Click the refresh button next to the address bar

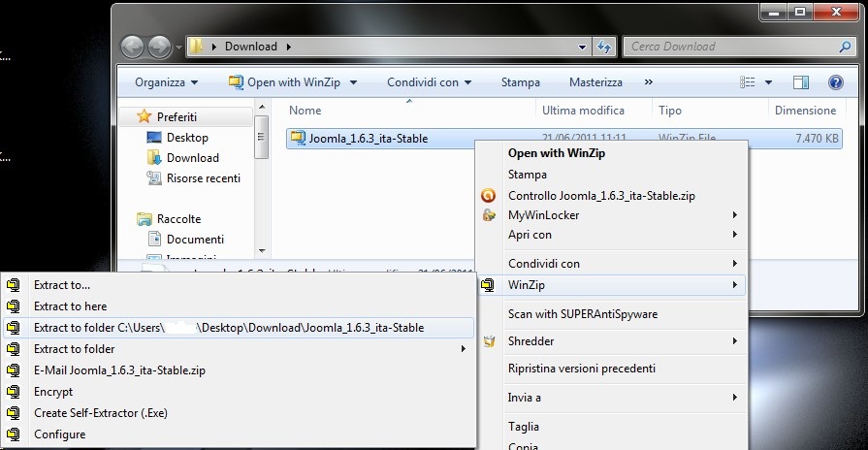coord(604,48)
